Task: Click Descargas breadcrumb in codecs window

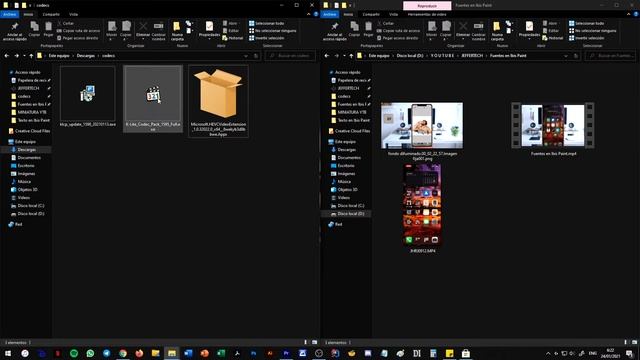Action: click(86, 56)
